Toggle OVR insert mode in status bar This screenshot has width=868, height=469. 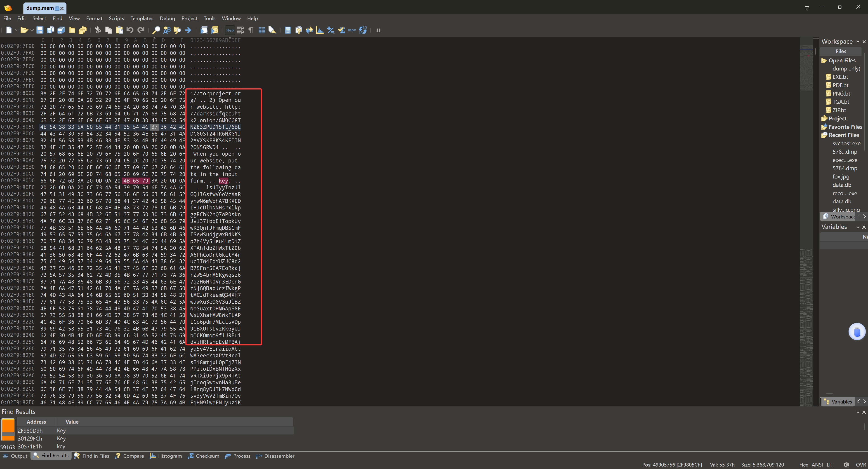tap(861, 465)
